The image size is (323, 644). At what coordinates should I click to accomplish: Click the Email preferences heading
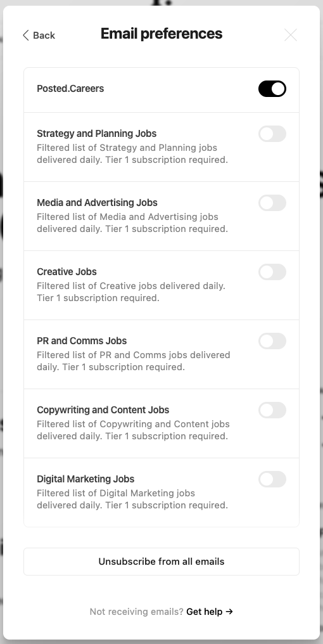click(161, 34)
